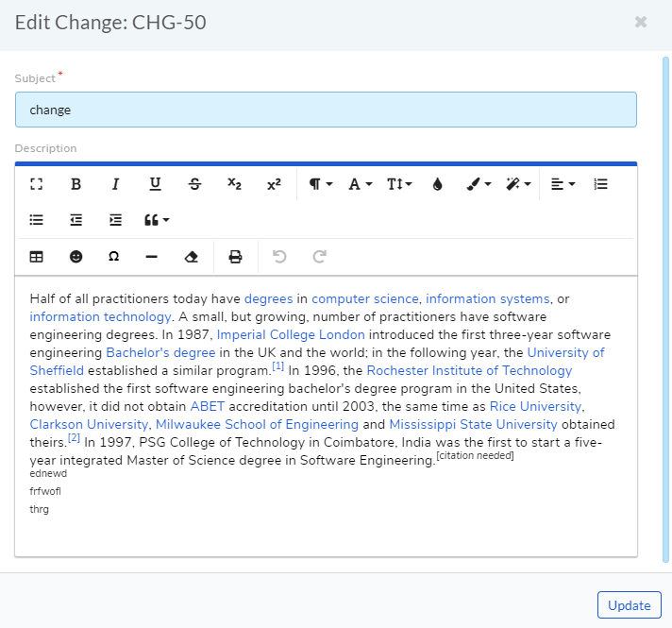The height and width of the screenshot is (628, 672).
Task: Open font family dropdown
Action: [360, 184]
